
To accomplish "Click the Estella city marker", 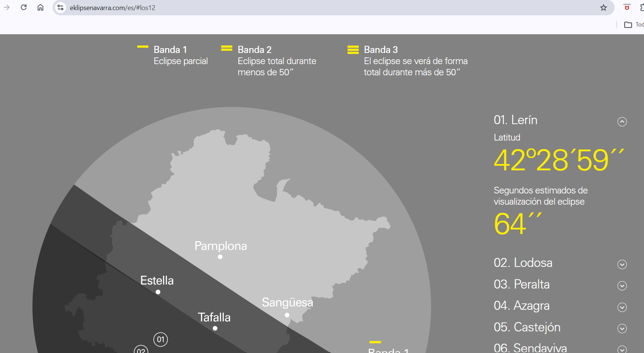I will [x=158, y=292].
